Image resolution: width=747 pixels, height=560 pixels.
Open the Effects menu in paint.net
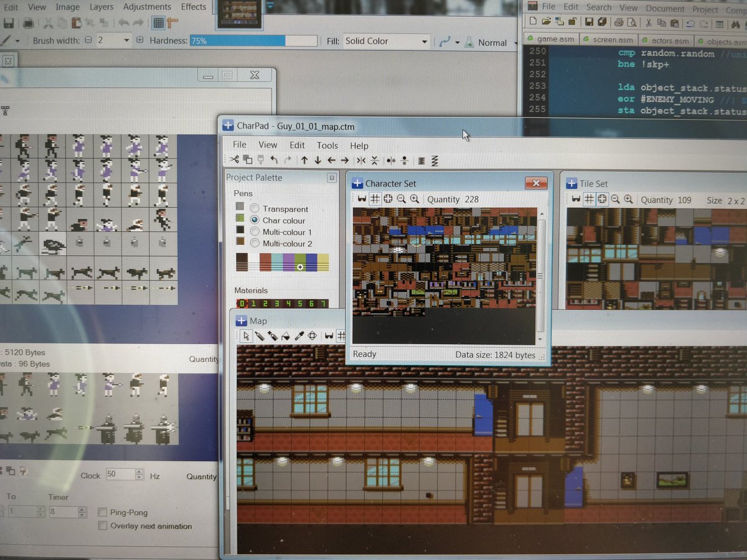tap(194, 7)
